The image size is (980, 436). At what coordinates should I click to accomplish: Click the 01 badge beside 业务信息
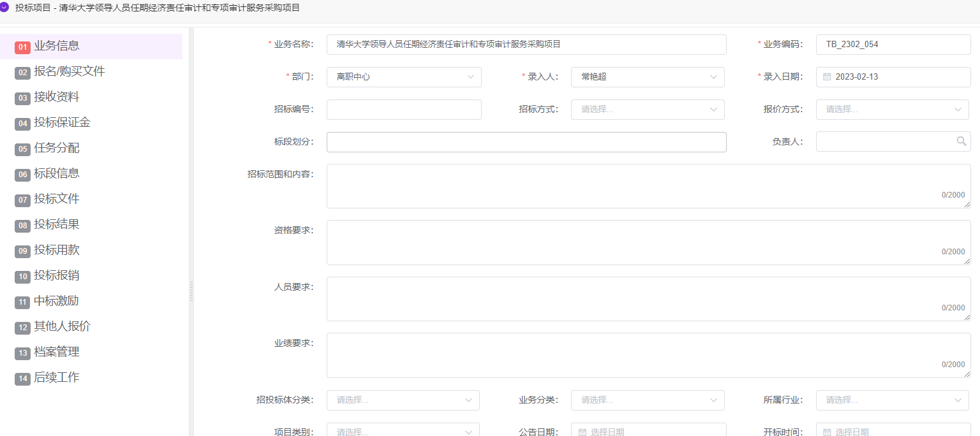pyautogui.click(x=22, y=47)
